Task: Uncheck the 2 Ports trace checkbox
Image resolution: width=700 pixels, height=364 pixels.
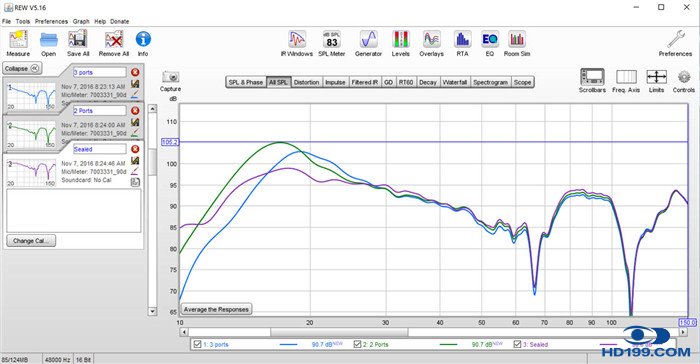Action: tap(357, 344)
